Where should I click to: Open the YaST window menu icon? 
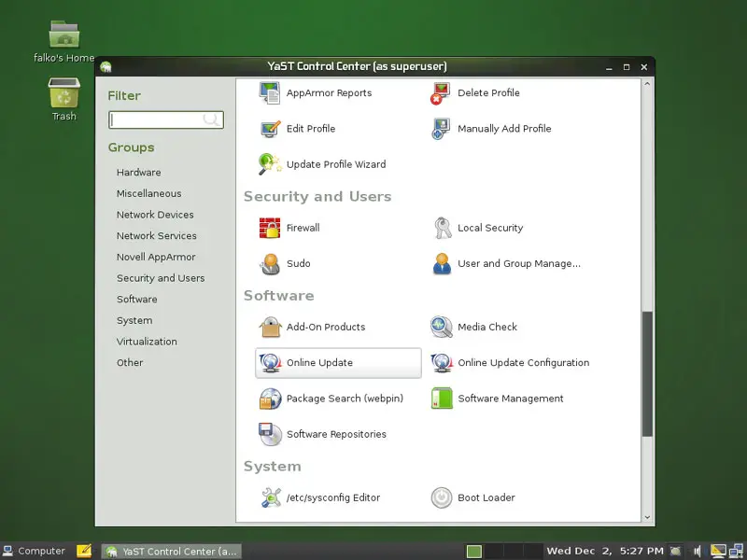pos(106,66)
